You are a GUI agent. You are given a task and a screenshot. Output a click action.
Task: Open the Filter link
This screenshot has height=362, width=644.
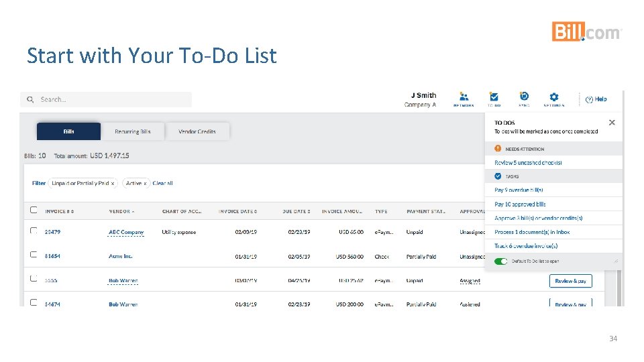tap(39, 184)
